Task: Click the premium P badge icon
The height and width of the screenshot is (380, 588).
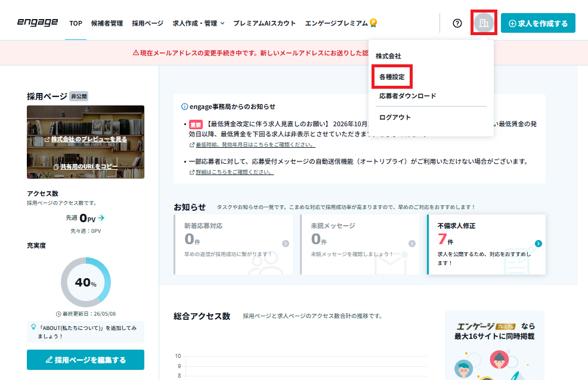Action: click(373, 23)
